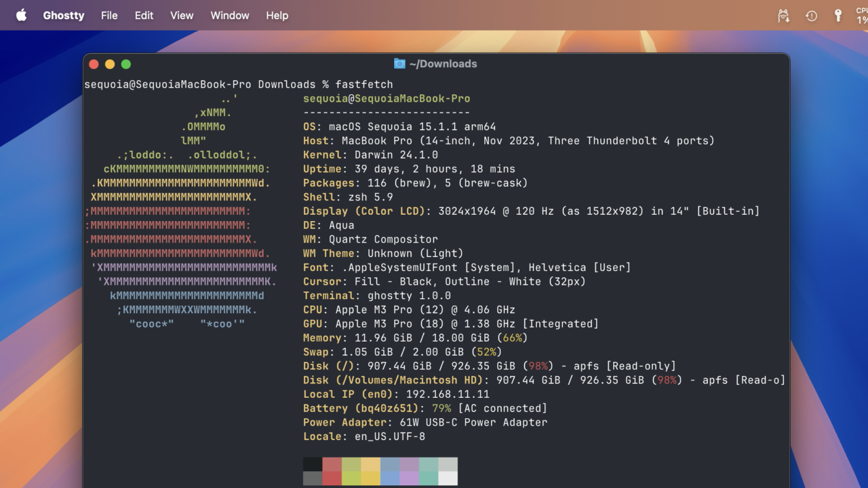Click the bright white color swatch
This screenshot has width=868, height=488.
point(448,478)
